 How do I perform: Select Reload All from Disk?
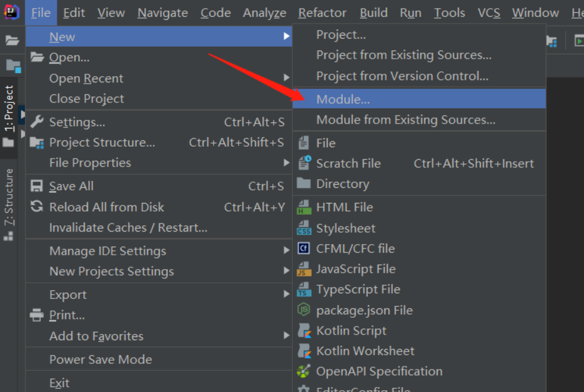tap(159, 207)
